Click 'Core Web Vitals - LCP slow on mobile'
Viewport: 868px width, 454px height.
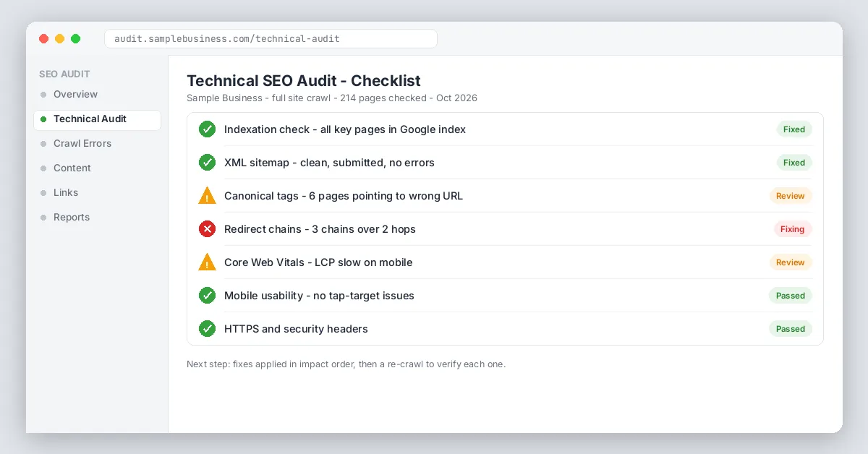pyautogui.click(x=318, y=262)
